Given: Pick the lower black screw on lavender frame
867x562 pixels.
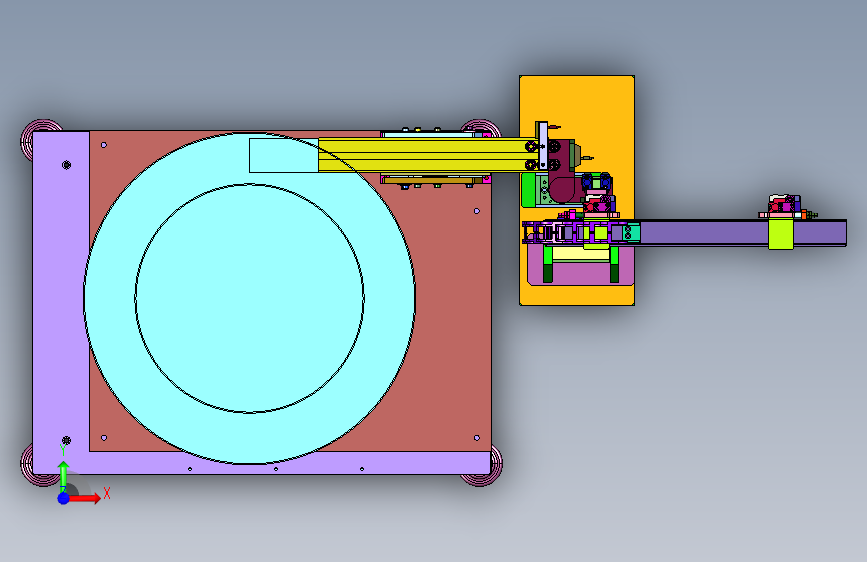Looking at the screenshot, I should tap(66, 440).
